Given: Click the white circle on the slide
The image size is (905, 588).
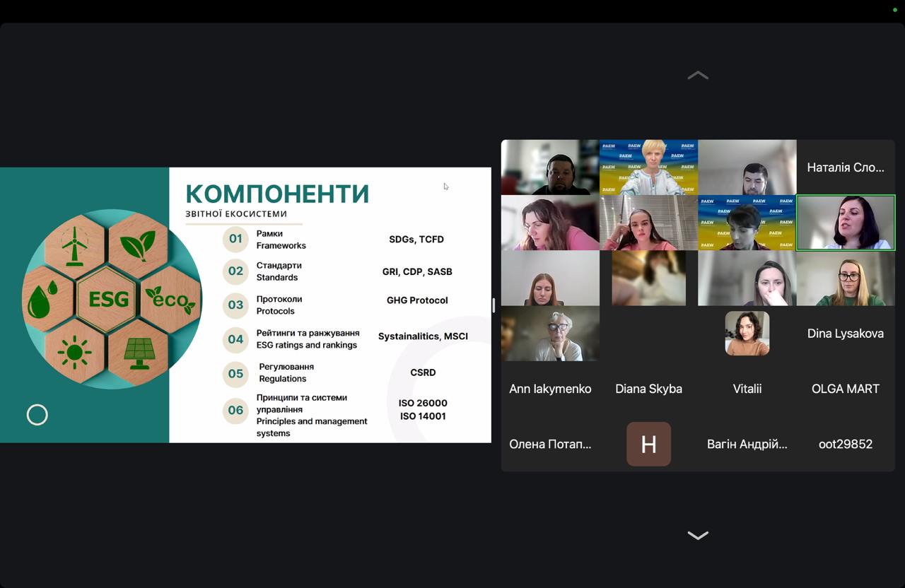Looking at the screenshot, I should click(x=37, y=415).
